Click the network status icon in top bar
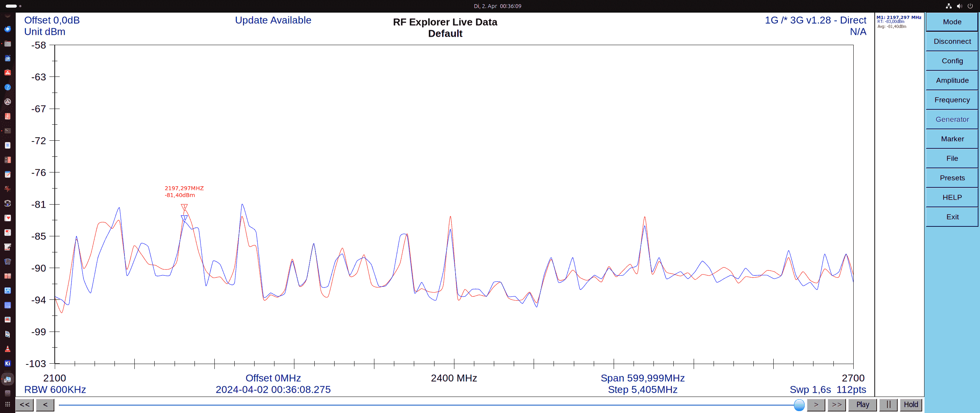Image resolution: width=980 pixels, height=413 pixels. [949, 6]
